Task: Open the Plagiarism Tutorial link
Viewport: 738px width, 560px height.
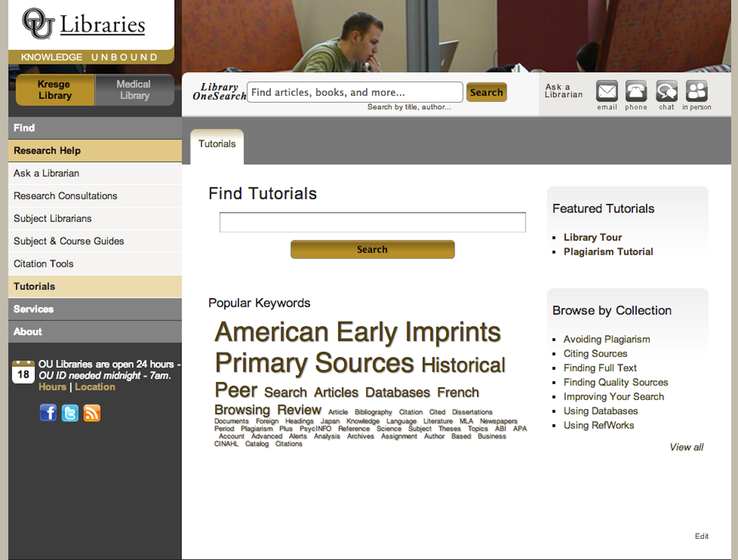Action: [608, 252]
